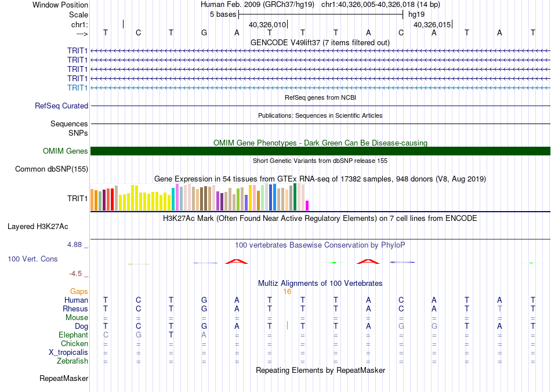Click the OMIM Genes track label
551x392 pixels.
(x=66, y=151)
